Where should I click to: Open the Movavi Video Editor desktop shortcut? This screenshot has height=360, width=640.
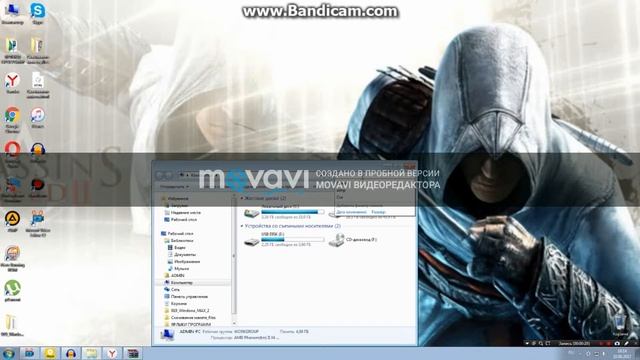(x=38, y=223)
